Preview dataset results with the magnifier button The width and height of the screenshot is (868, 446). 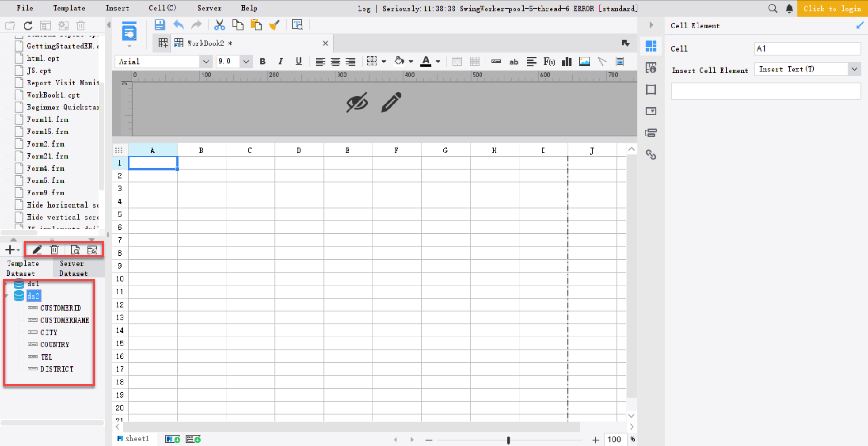click(x=75, y=249)
